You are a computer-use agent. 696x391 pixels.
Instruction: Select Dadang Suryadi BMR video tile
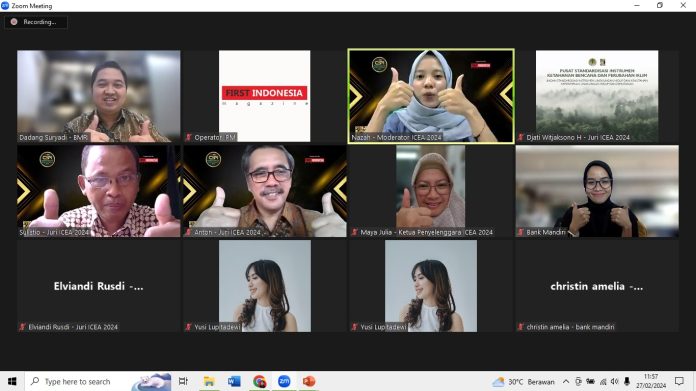(x=99, y=96)
